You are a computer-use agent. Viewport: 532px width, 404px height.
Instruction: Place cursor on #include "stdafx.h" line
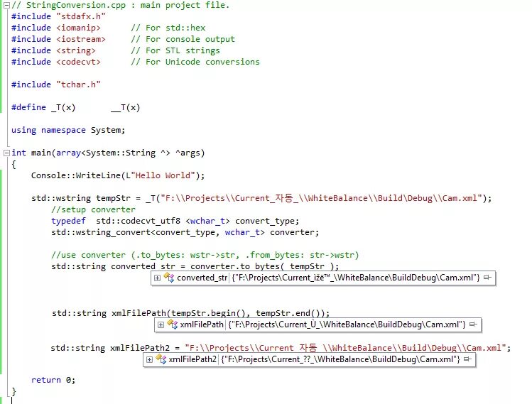(x=58, y=16)
